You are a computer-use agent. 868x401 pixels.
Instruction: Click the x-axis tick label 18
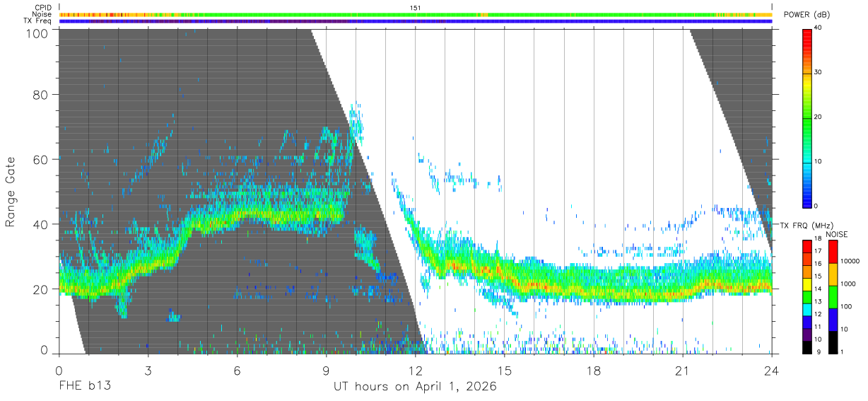point(594,370)
